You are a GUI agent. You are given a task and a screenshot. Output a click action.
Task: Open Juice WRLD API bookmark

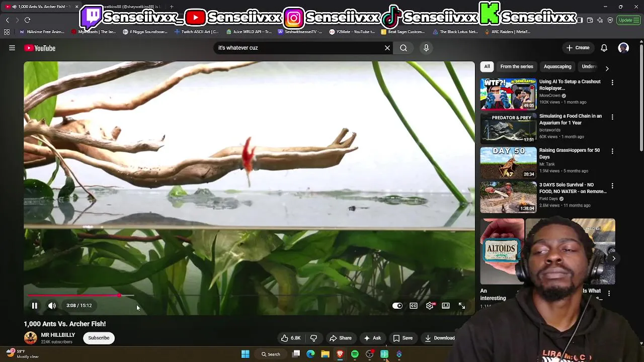(x=249, y=32)
